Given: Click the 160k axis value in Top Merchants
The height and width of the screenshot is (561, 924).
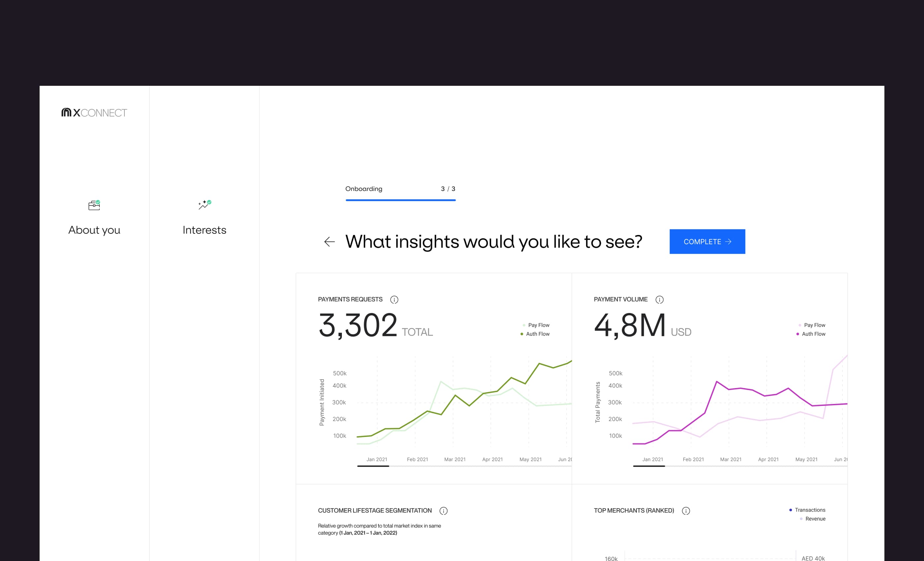Looking at the screenshot, I should [611, 558].
